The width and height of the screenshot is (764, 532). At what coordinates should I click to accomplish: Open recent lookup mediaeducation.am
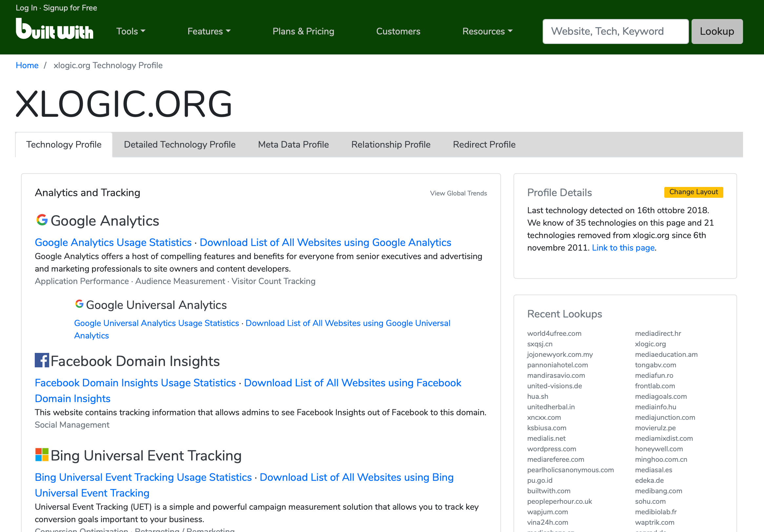pos(667,354)
